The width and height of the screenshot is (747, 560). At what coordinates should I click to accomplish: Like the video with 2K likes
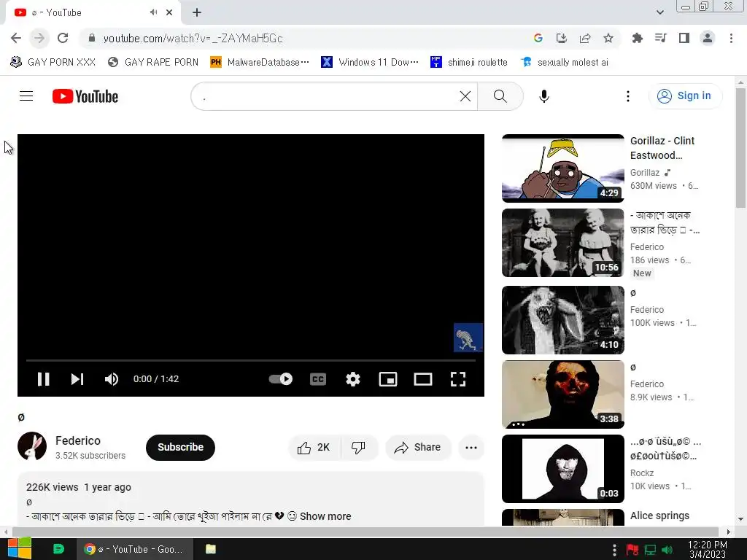[314, 448]
